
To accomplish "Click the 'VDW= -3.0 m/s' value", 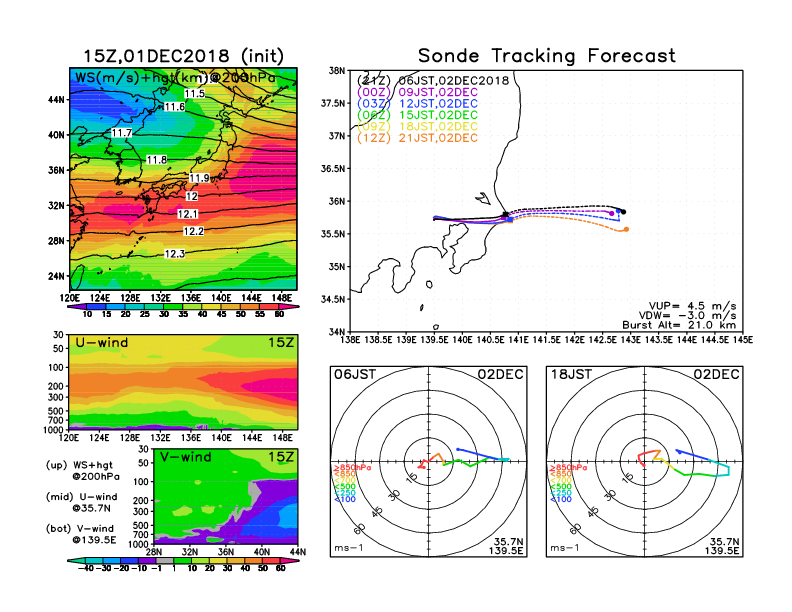I will click(687, 315).
